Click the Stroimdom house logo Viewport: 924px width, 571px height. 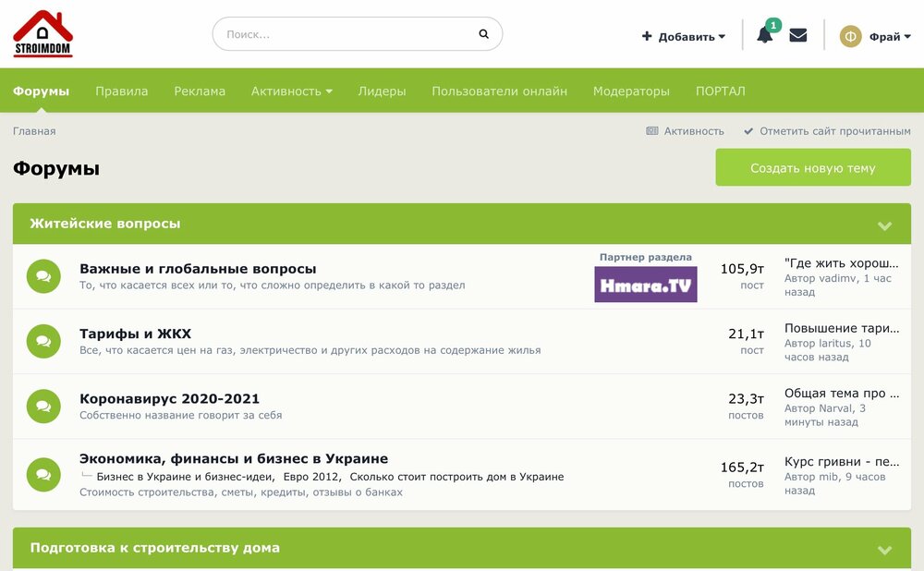tap(43, 34)
